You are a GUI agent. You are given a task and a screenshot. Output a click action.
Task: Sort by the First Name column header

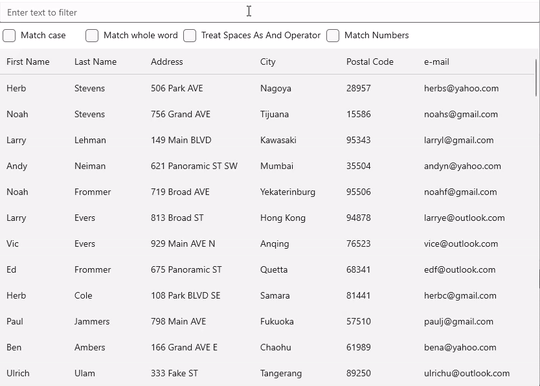point(28,62)
